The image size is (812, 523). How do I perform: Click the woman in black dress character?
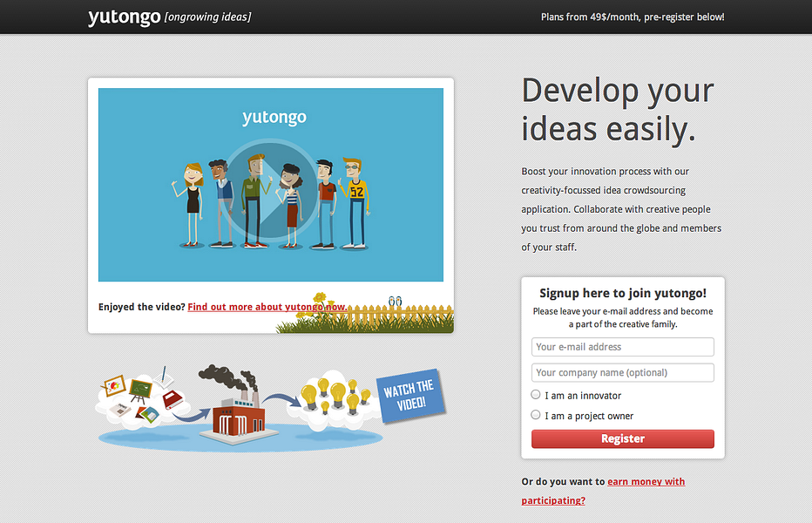pos(191,205)
